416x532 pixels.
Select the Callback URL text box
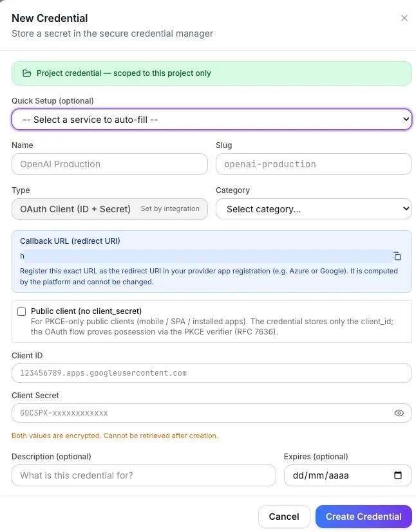(x=206, y=256)
